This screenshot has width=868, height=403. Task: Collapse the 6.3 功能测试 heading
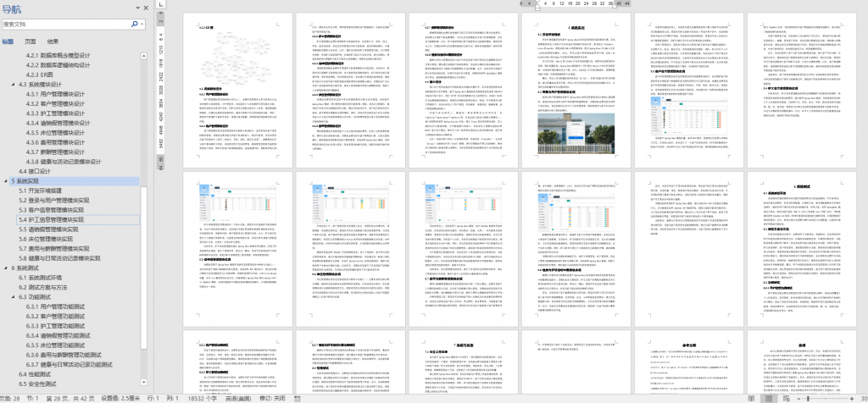tap(14, 298)
